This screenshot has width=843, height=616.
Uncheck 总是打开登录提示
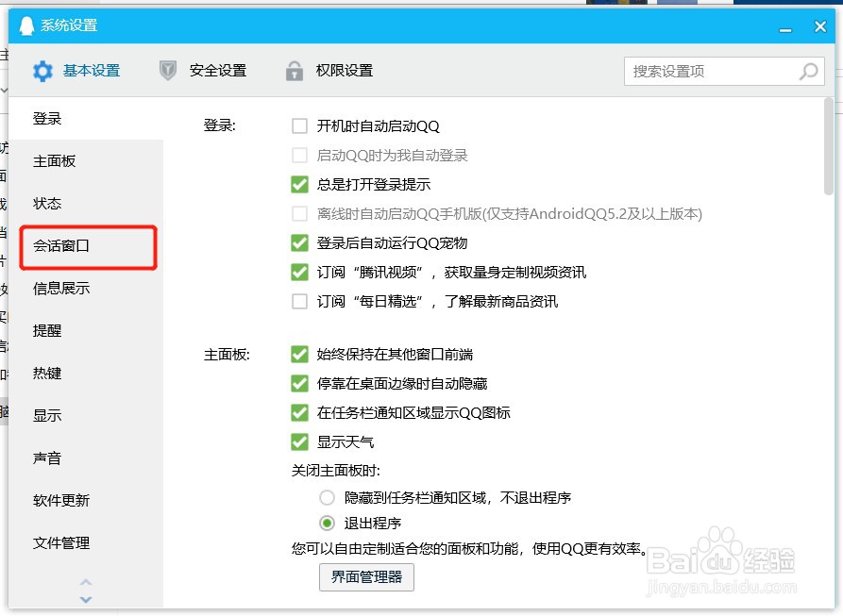pos(299,185)
